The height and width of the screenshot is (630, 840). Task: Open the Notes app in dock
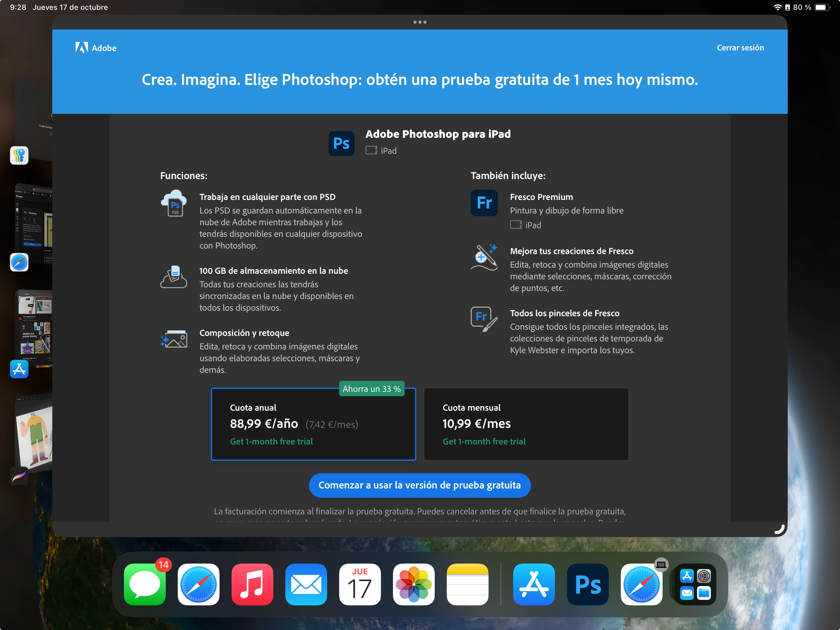(467, 584)
